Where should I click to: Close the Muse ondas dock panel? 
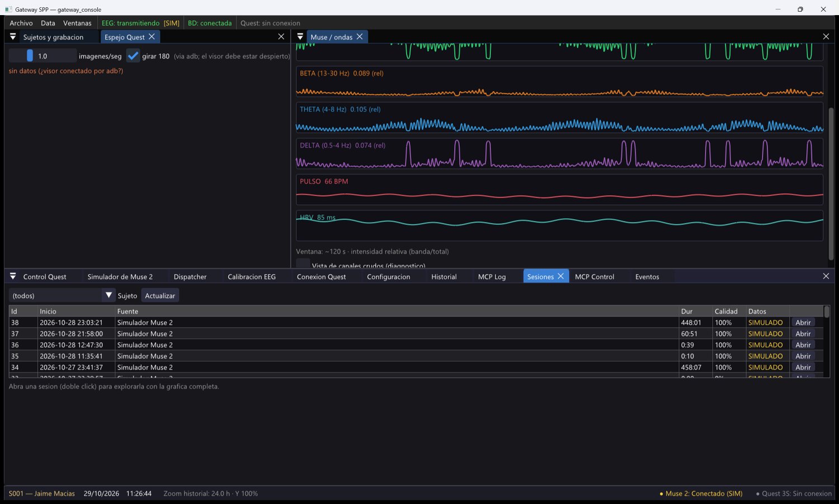click(826, 37)
